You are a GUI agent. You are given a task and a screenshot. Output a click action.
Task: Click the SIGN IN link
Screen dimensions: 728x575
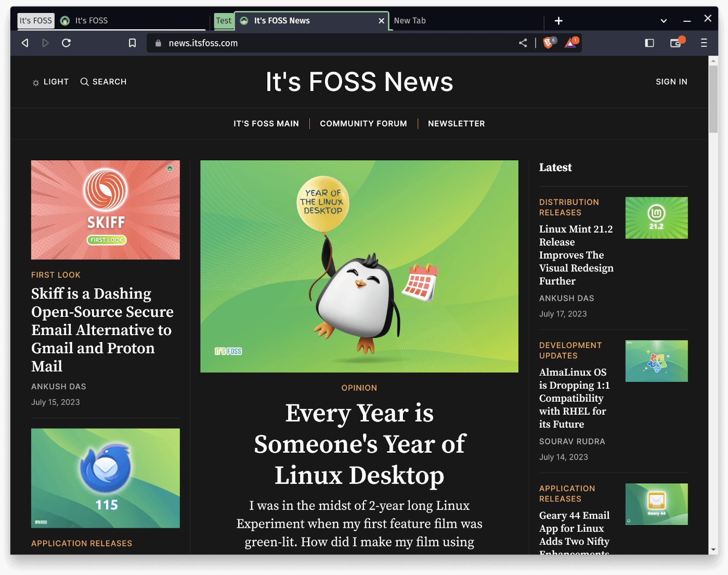[671, 82]
